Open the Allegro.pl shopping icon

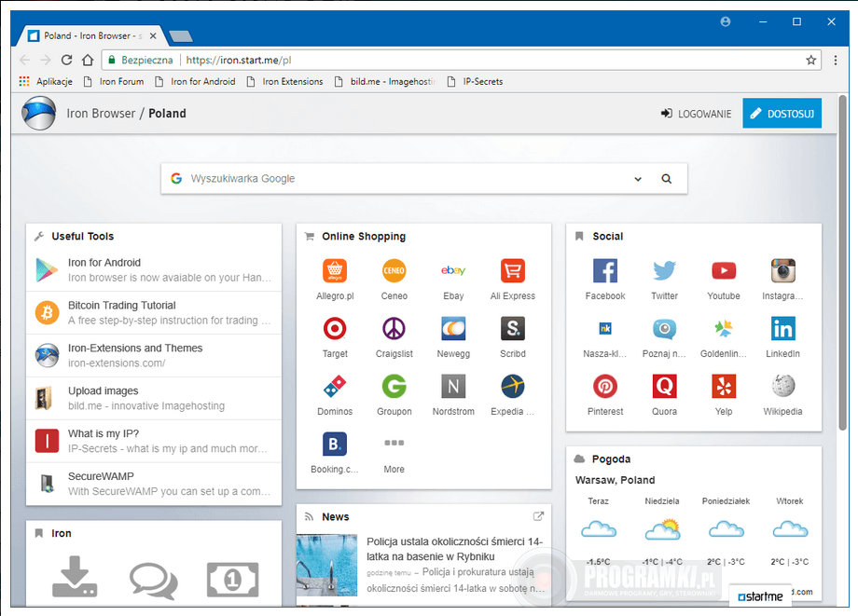click(334, 270)
